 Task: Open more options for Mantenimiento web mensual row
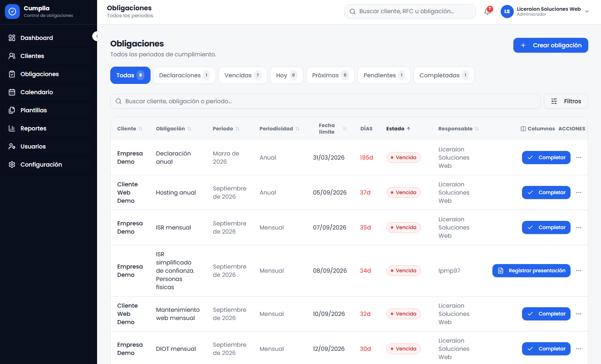579,314
